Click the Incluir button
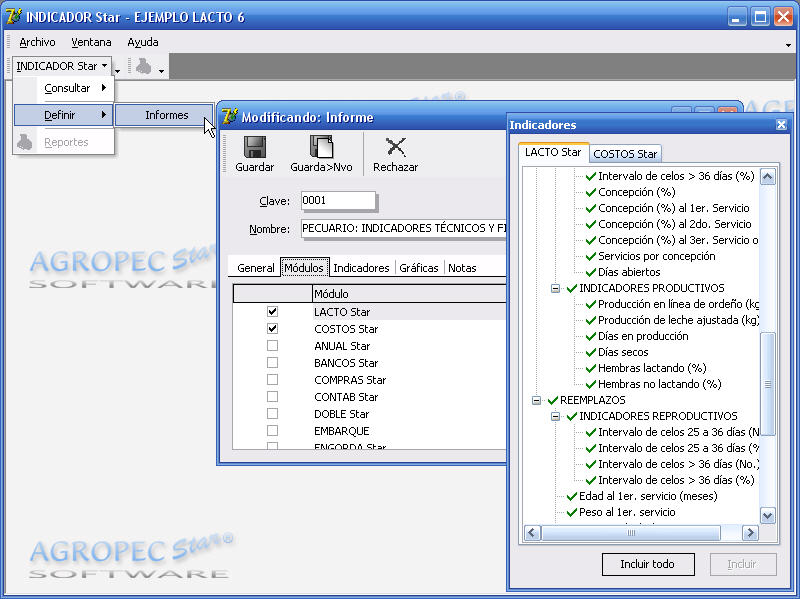Screen dimensions: 800x599 (742, 564)
